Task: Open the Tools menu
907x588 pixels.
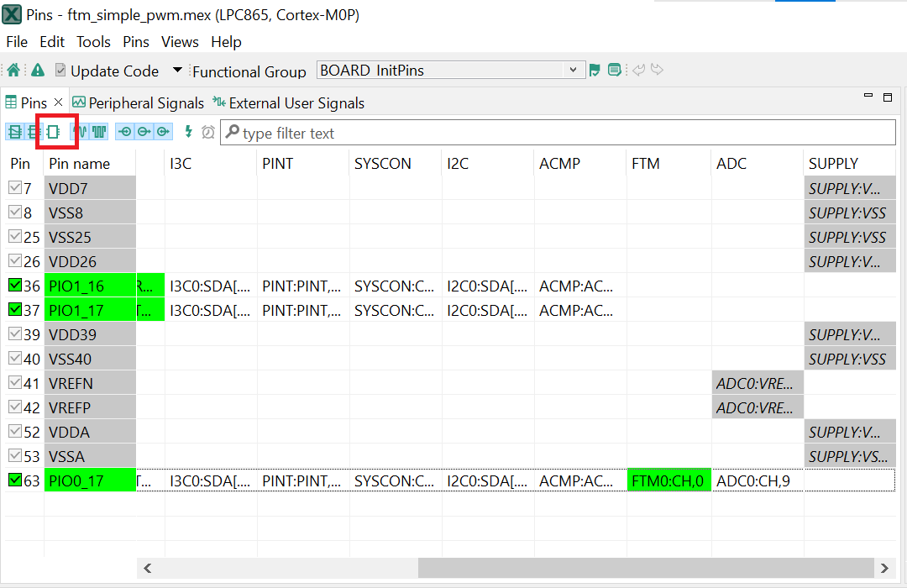Action: pos(93,42)
